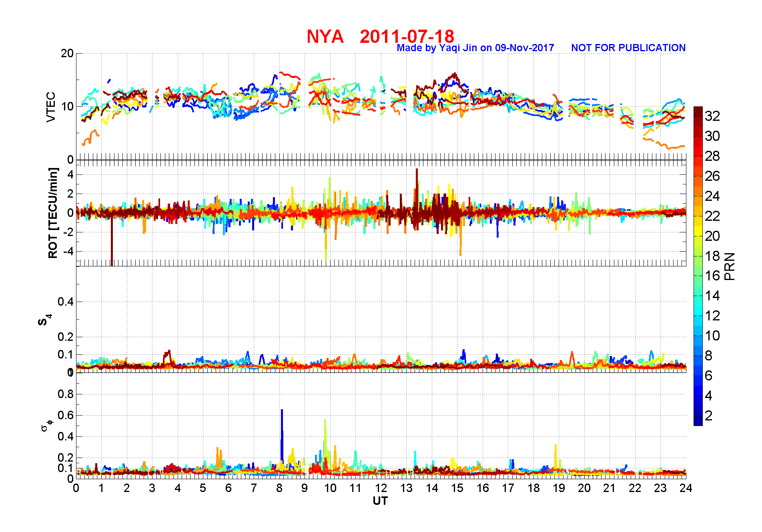This screenshot has width=762, height=532.
Task: Click the green section of the PRN colorbar
Action: click(x=698, y=271)
